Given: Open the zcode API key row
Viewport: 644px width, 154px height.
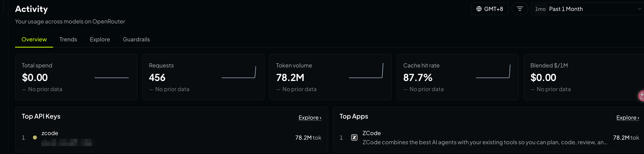Looking at the screenshot, I should (172, 137).
